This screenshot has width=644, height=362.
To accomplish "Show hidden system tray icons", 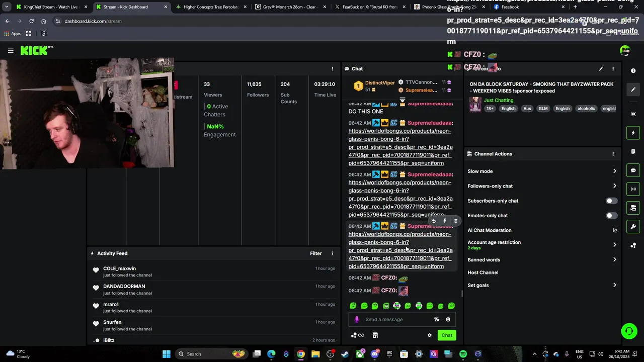I will click(534, 354).
